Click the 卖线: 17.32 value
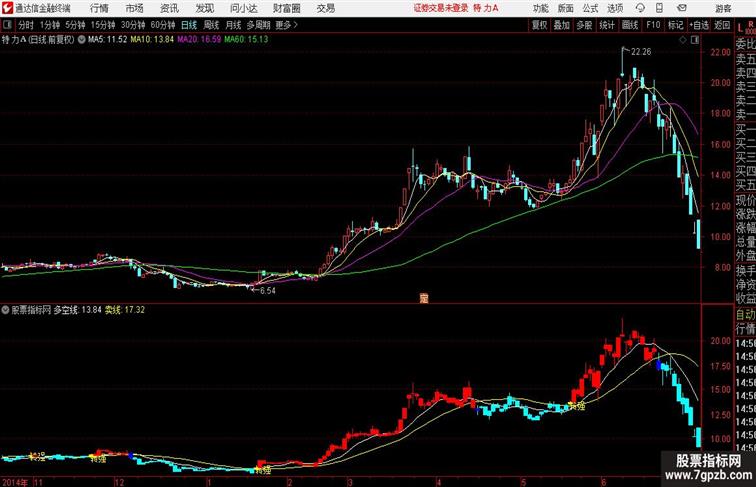This screenshot has height=487, width=756. pos(125,310)
